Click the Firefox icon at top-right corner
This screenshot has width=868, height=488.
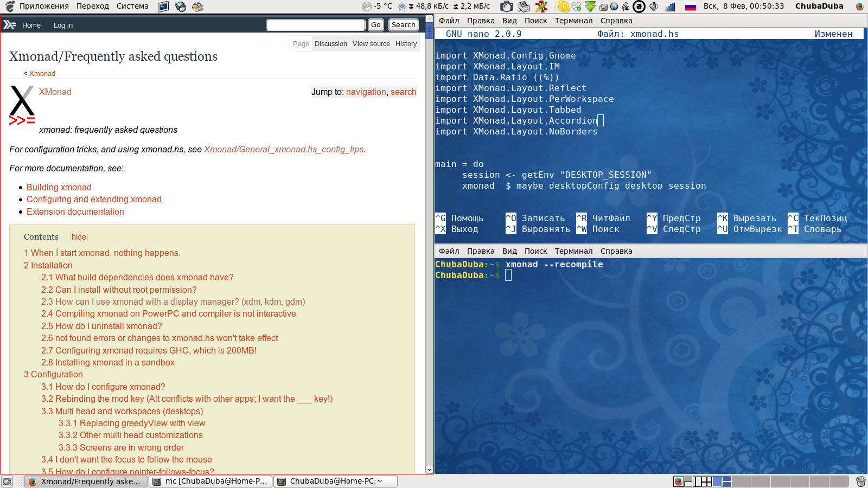tap(859, 7)
